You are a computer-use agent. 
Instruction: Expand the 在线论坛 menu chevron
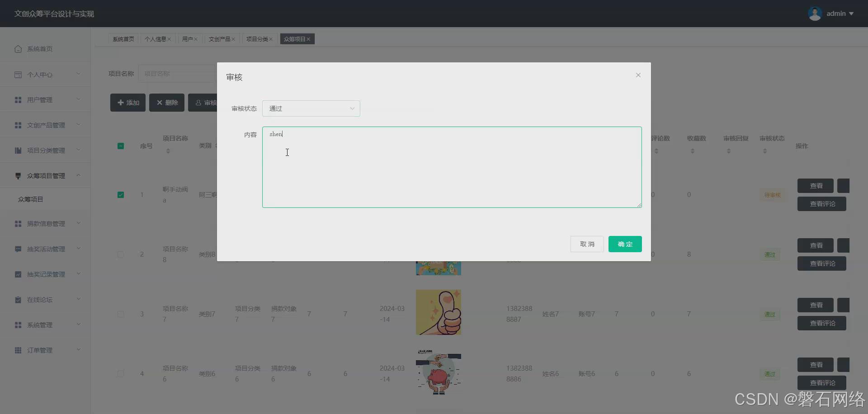click(78, 299)
